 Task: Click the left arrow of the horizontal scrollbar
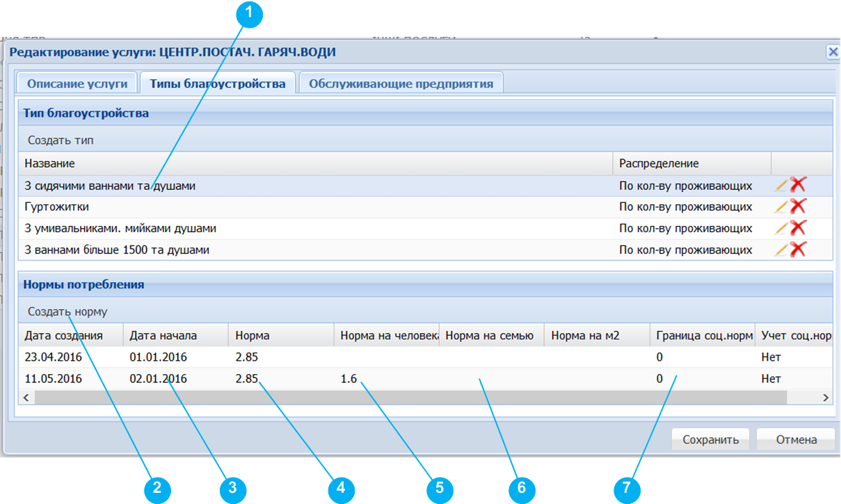click(25, 397)
